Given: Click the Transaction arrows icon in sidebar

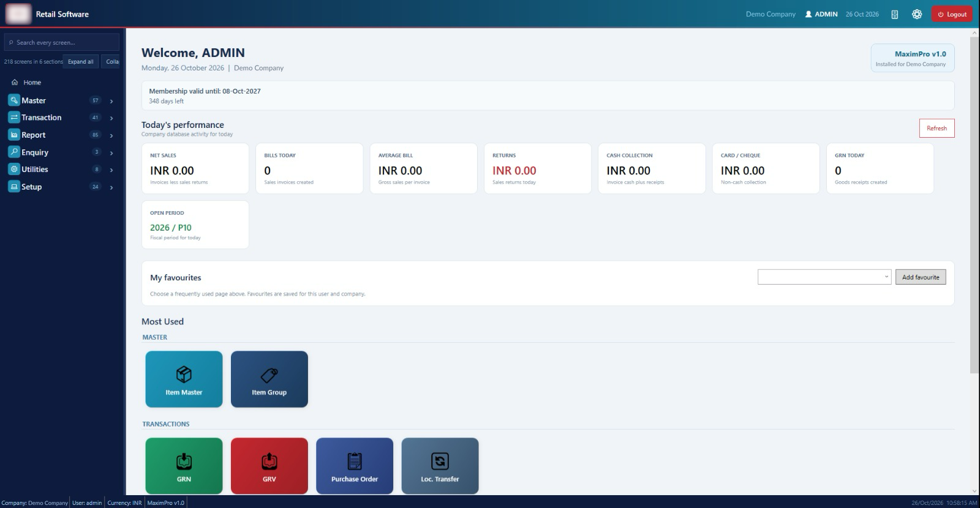Looking at the screenshot, I should pyautogui.click(x=14, y=118).
